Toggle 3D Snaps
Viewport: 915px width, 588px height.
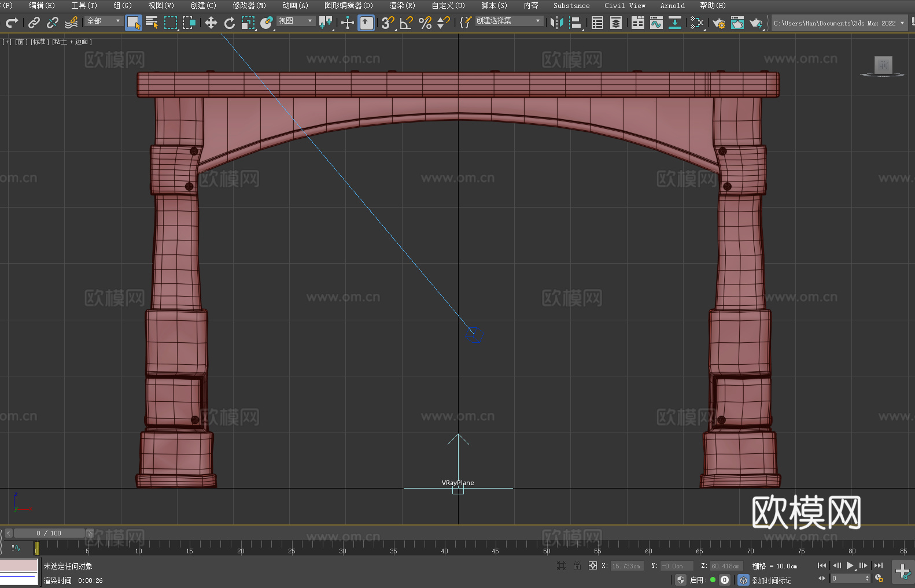click(x=388, y=23)
